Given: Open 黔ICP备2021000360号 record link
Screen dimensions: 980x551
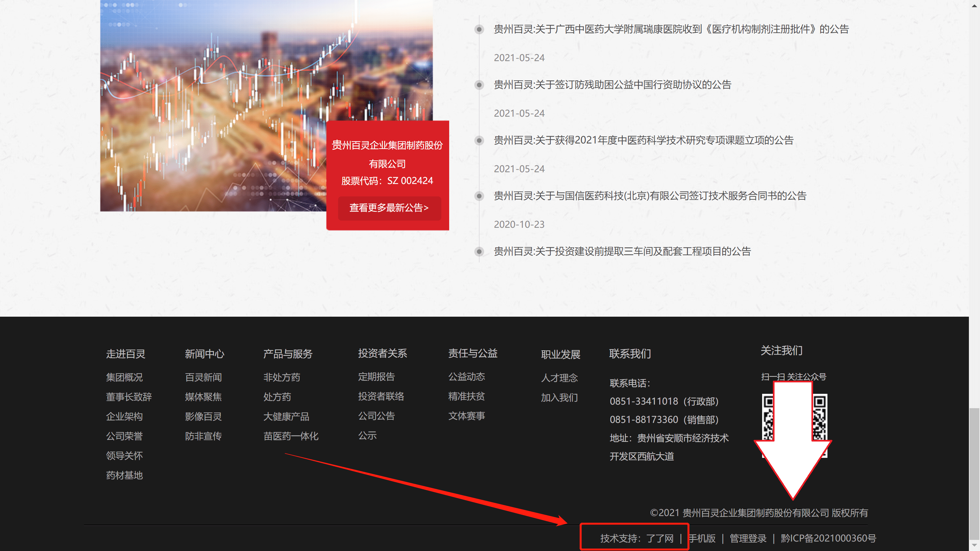Looking at the screenshot, I should [828, 539].
